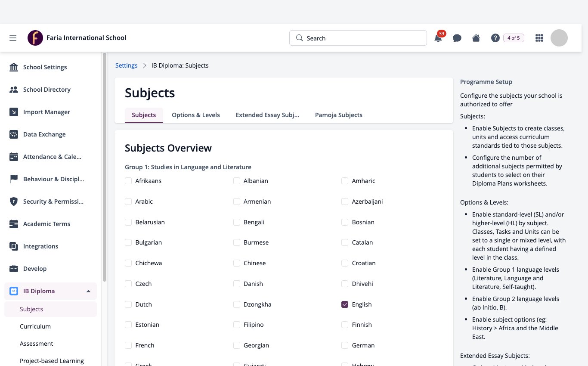Image resolution: width=588 pixels, height=366 pixels.
Task: Check the Finnish checkbox
Action: (345, 325)
